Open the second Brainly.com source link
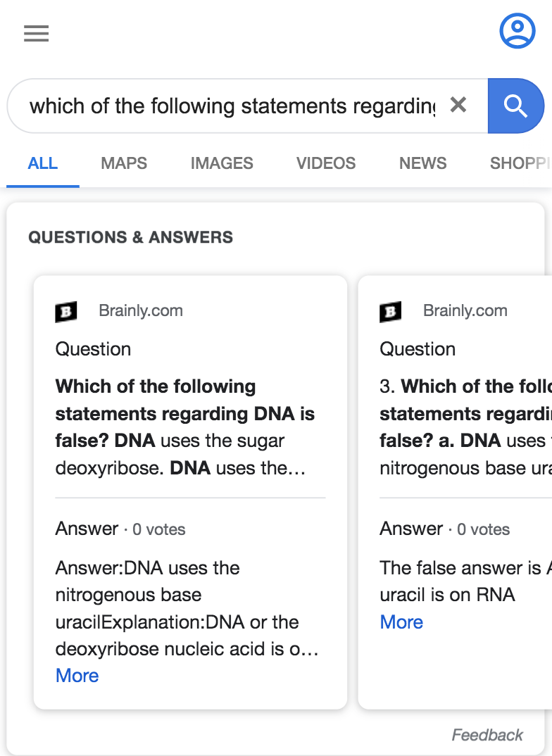The height and width of the screenshot is (756, 552). click(x=465, y=311)
